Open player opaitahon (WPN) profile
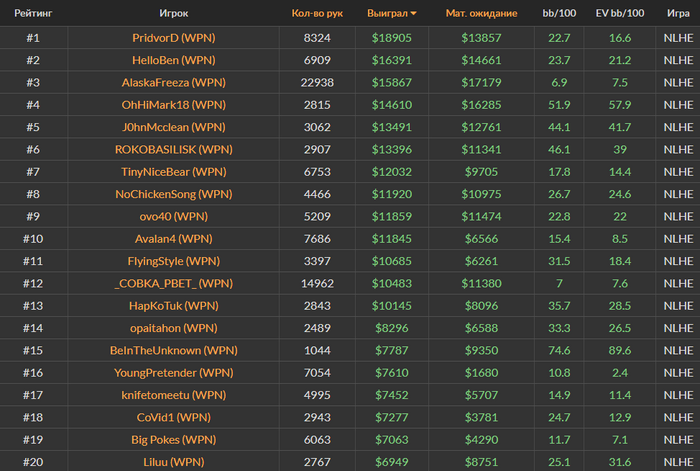Image resolution: width=700 pixels, height=471 pixels. pos(174,328)
